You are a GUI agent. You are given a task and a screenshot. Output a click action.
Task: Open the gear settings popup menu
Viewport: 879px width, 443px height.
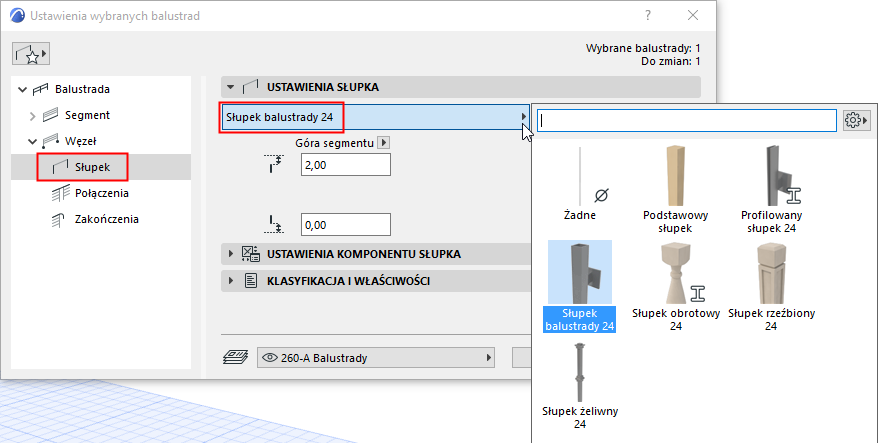click(x=856, y=121)
